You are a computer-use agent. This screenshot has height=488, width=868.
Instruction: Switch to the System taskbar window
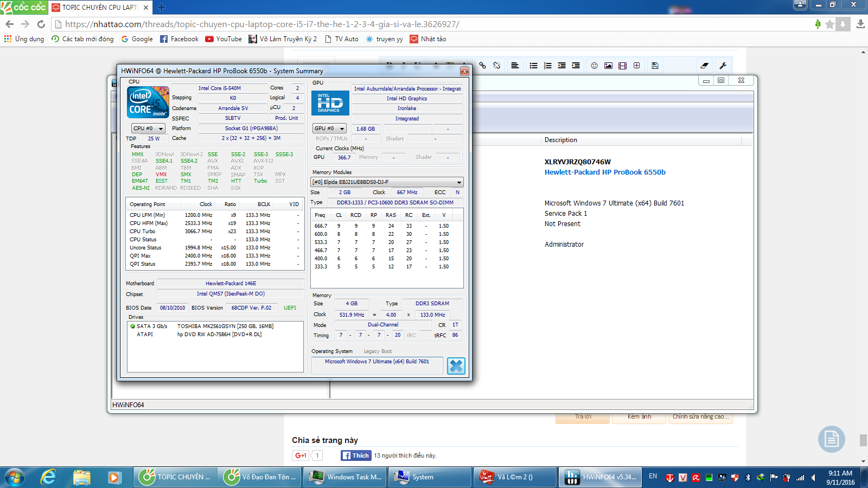pyautogui.click(x=430, y=477)
